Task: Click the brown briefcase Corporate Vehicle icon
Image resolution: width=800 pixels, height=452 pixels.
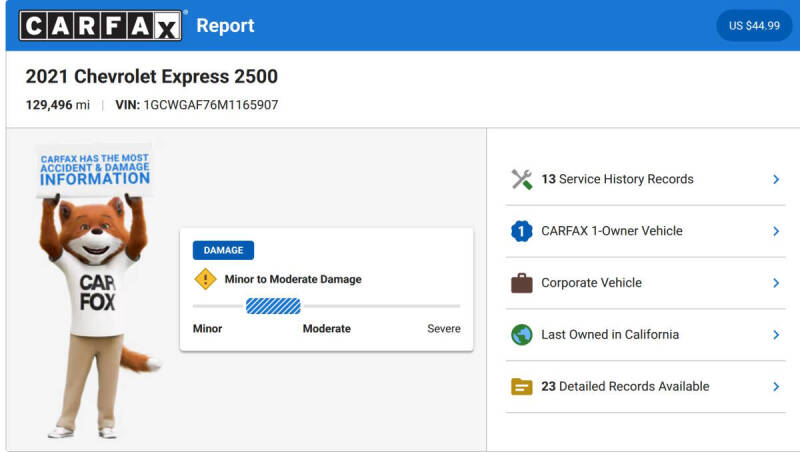Action: click(x=521, y=283)
